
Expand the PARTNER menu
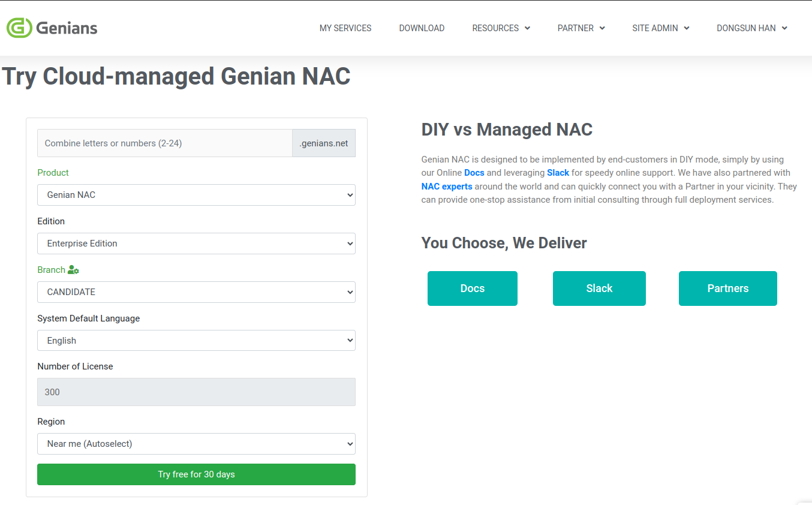tap(581, 28)
